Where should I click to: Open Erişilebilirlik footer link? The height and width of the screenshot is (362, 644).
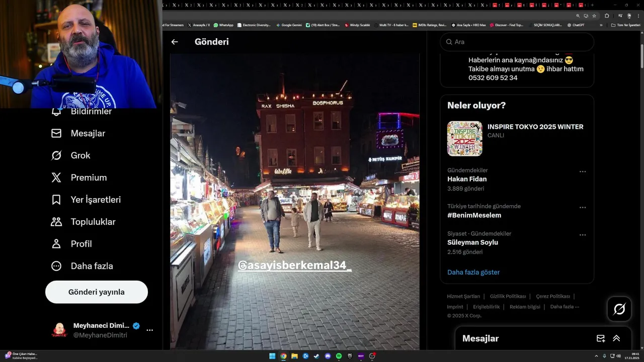pyautogui.click(x=486, y=307)
